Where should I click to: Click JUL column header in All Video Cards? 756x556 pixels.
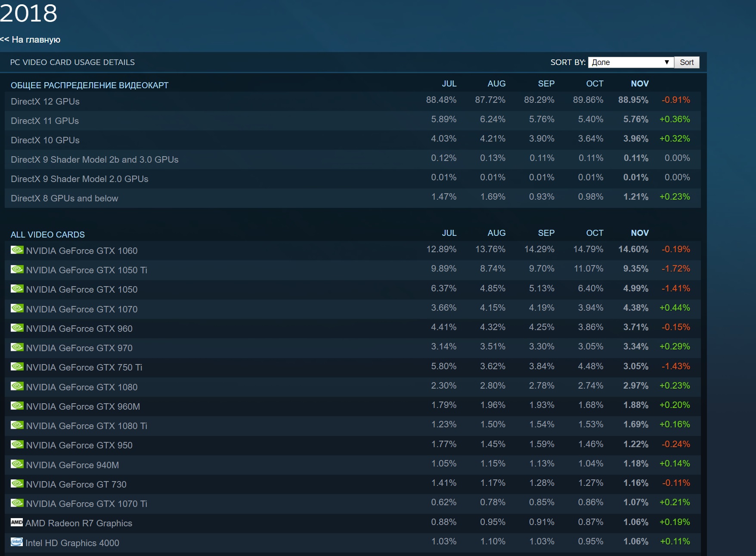click(x=449, y=233)
